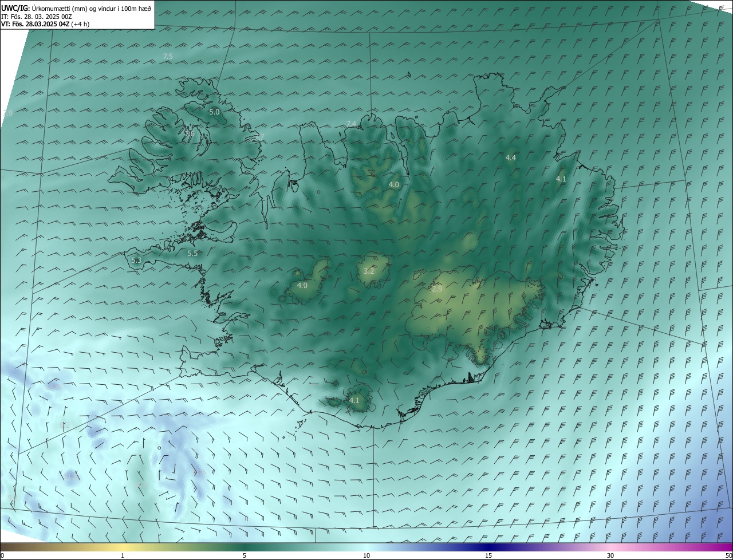The height and width of the screenshot is (560, 733).
Task: Click the '1' tick on the color scale
Action: pos(123,555)
